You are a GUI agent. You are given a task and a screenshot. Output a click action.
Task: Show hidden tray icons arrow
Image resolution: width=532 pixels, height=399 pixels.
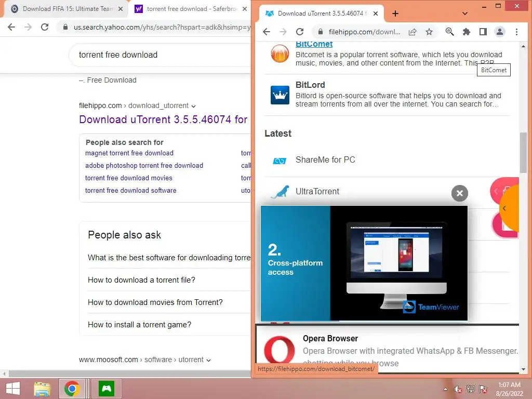click(445, 389)
